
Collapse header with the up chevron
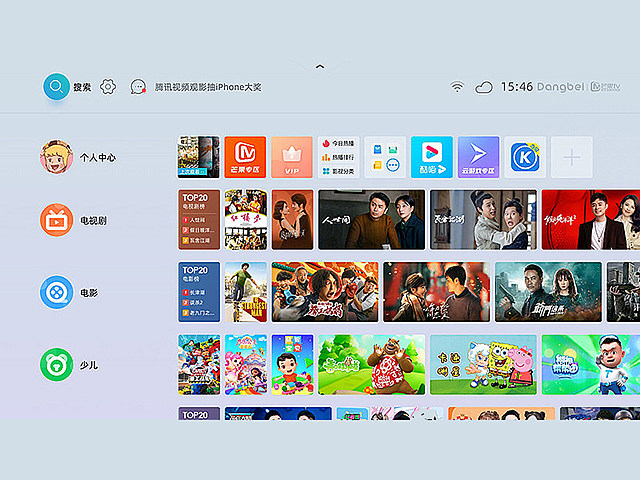pyautogui.click(x=320, y=67)
